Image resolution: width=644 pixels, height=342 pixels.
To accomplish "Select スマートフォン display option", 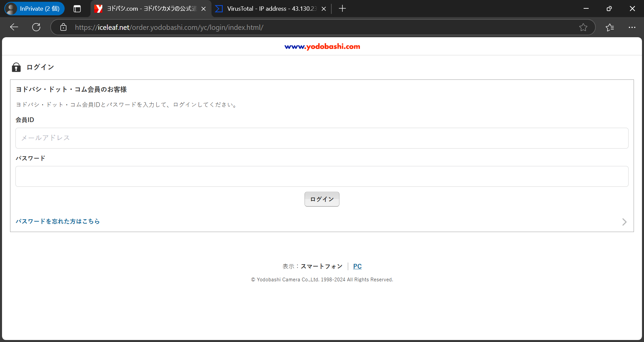I will (x=321, y=266).
